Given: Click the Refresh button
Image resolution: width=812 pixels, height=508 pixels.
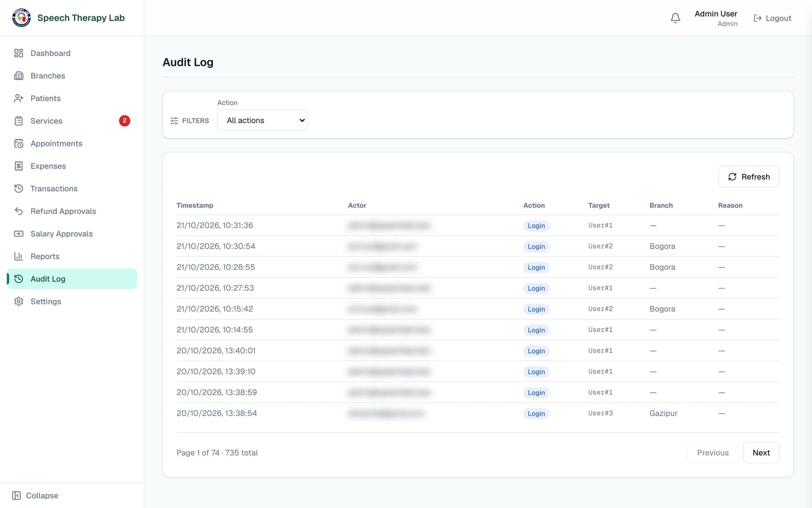Looking at the screenshot, I should (x=749, y=177).
